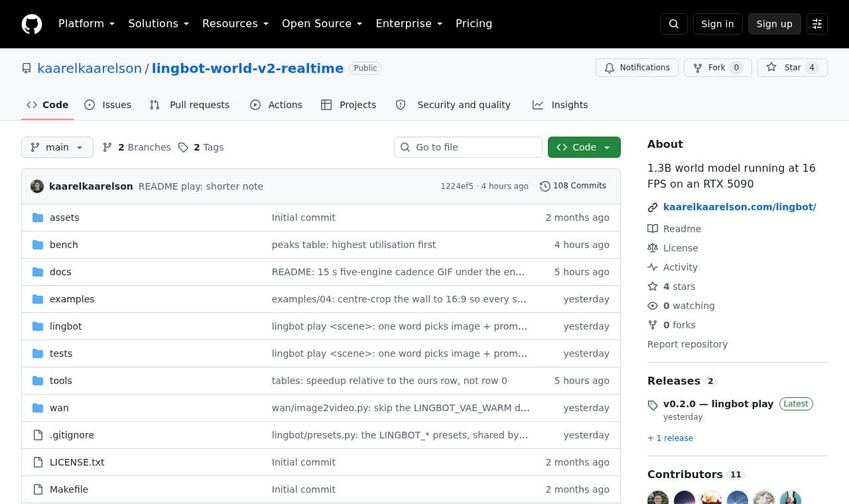
Task: Open the green Code dropdown button
Action: click(584, 147)
